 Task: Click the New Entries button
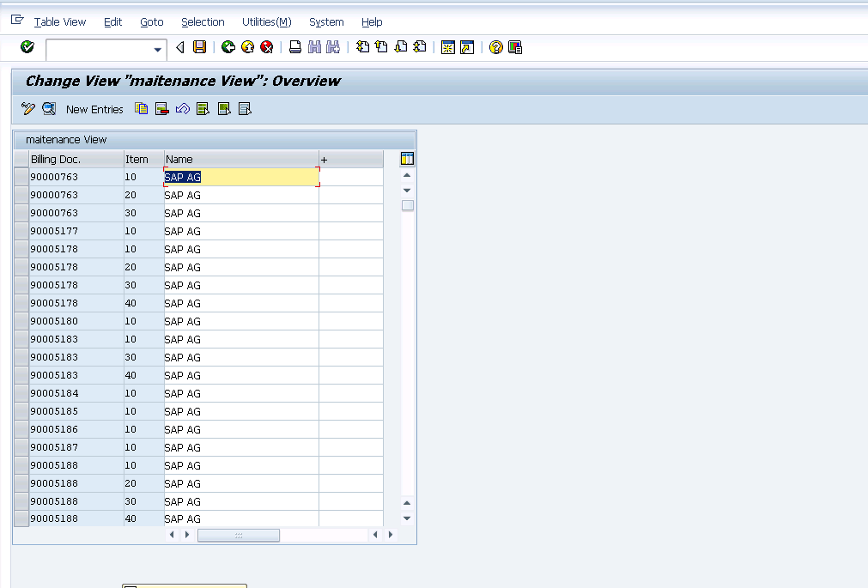pyautogui.click(x=94, y=110)
